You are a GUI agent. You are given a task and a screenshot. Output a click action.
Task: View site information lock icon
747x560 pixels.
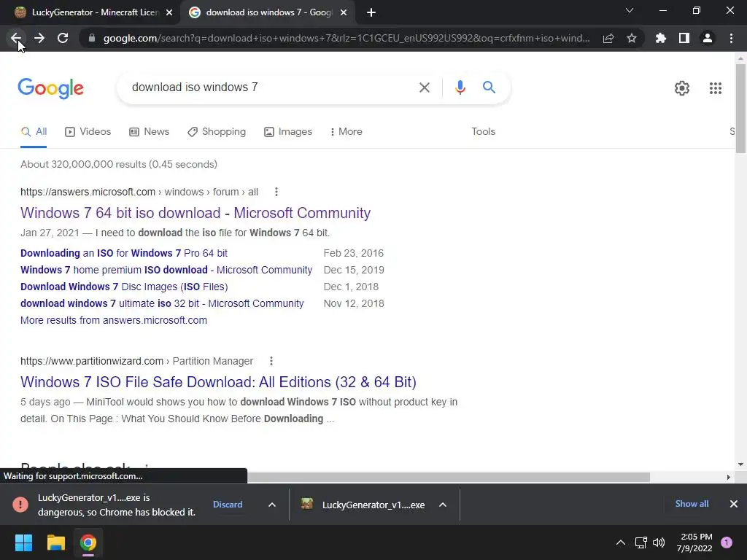92,38
